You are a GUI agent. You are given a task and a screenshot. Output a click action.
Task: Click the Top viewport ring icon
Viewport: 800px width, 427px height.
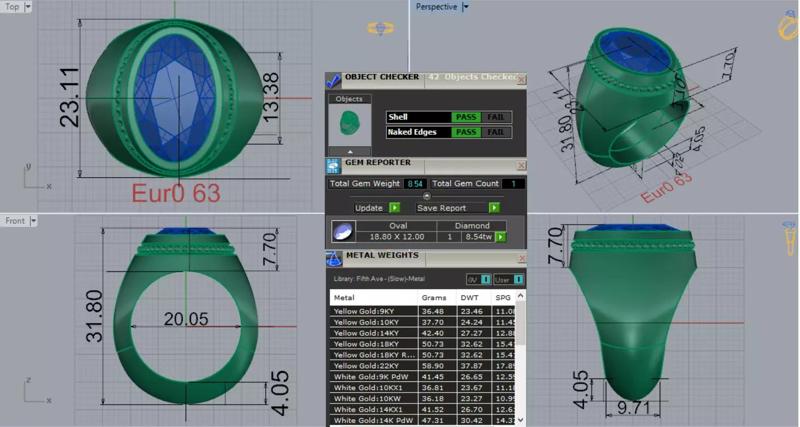point(381,28)
